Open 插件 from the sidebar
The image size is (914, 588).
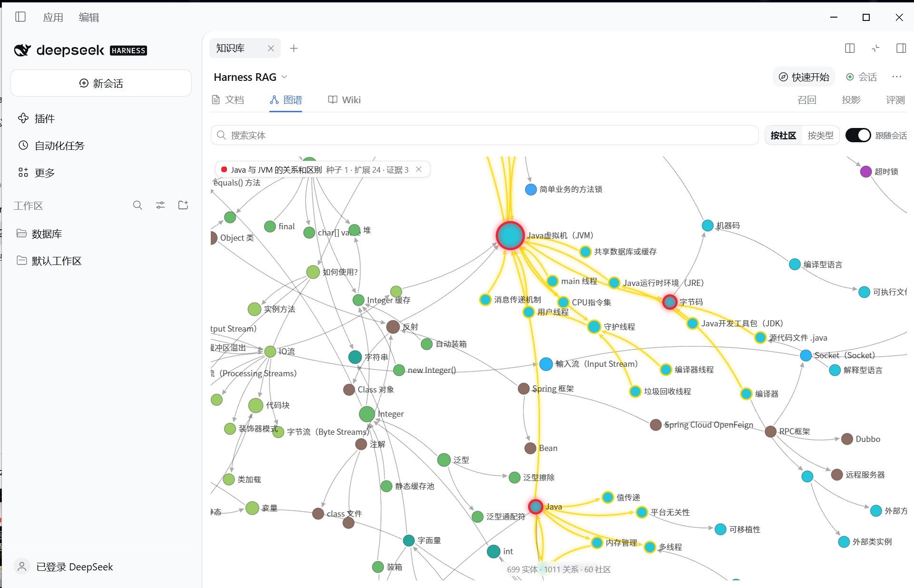(x=36, y=118)
